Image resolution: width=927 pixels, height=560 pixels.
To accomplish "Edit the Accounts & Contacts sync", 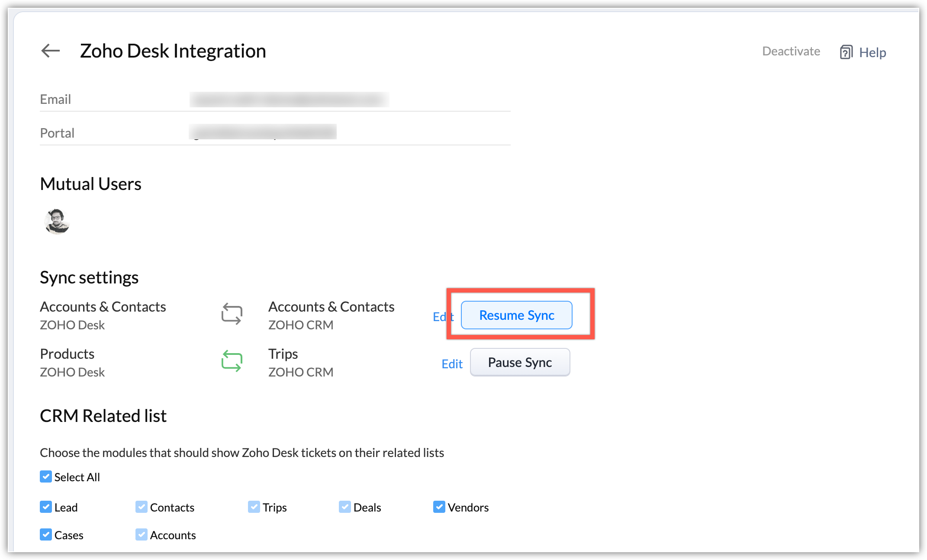I will (x=440, y=317).
